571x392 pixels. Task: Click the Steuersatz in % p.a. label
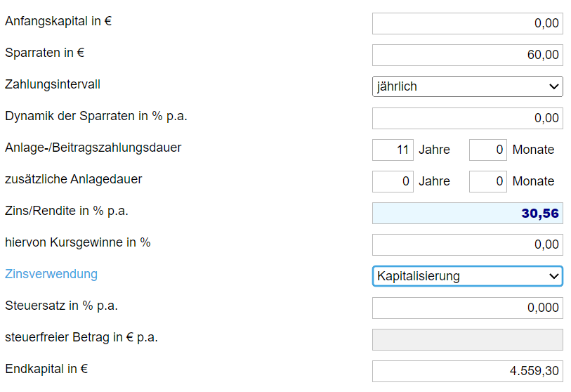[61, 306]
